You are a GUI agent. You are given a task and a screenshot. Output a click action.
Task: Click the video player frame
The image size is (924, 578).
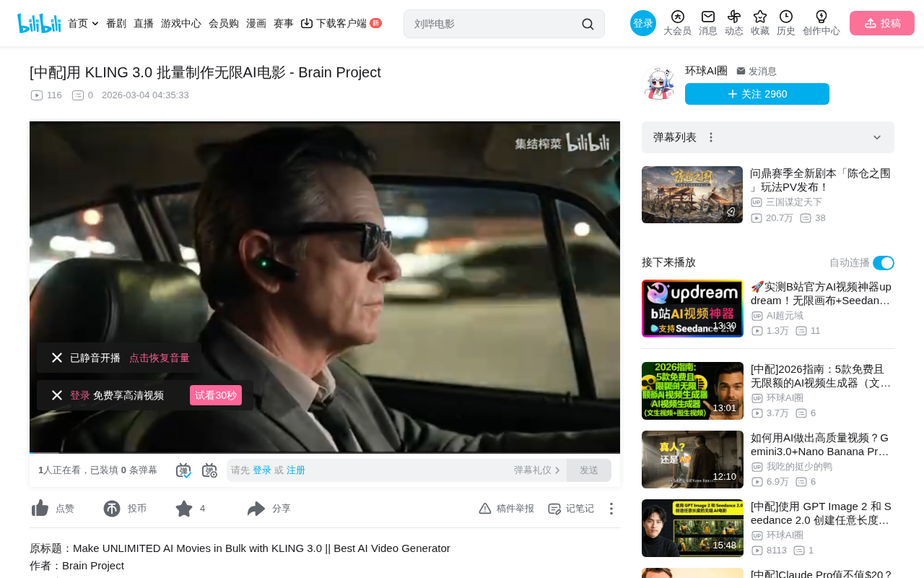pyautogui.click(x=325, y=287)
